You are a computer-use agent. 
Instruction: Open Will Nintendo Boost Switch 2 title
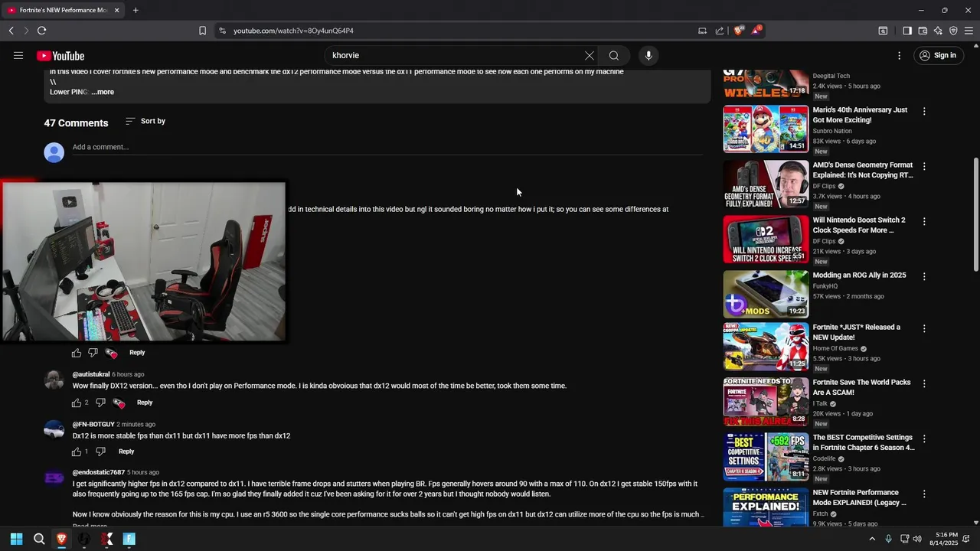coord(859,225)
